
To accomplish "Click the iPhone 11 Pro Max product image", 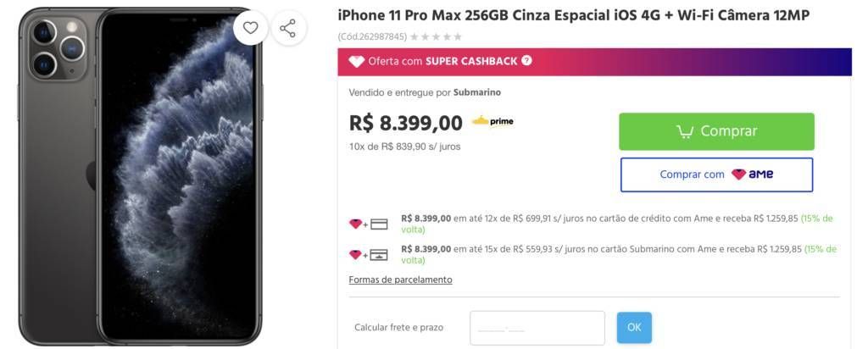I will pyautogui.click(x=140, y=176).
